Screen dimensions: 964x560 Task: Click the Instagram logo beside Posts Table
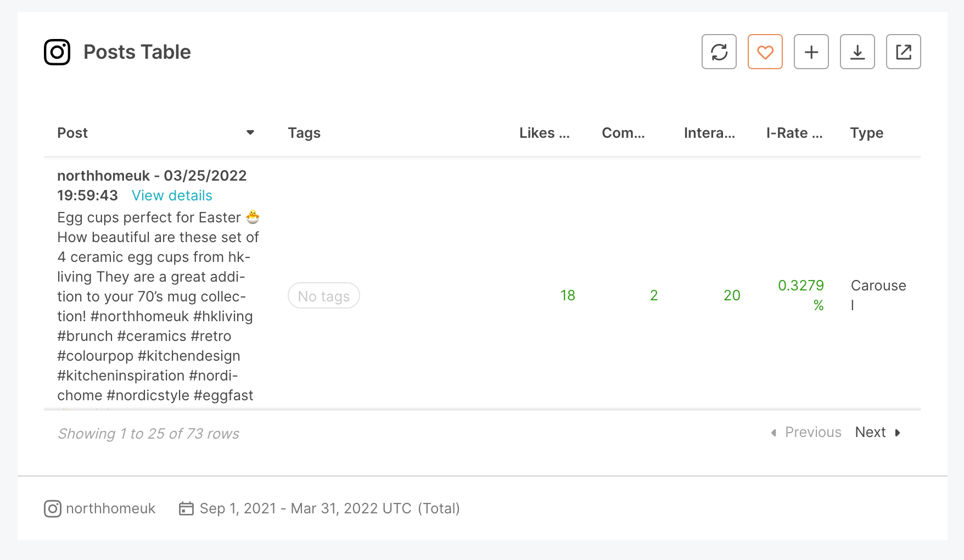(57, 52)
